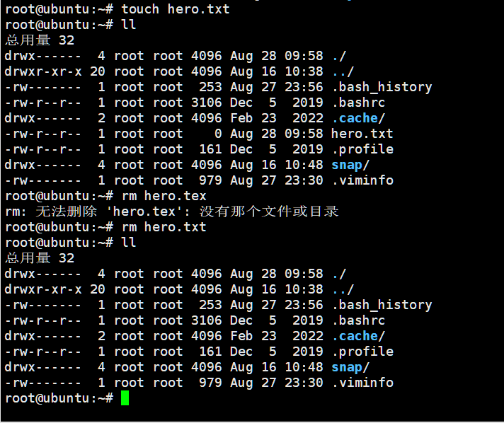Click the 'touch hero.txt' command text
Viewport: 504px width, 423px height.
[176, 9]
